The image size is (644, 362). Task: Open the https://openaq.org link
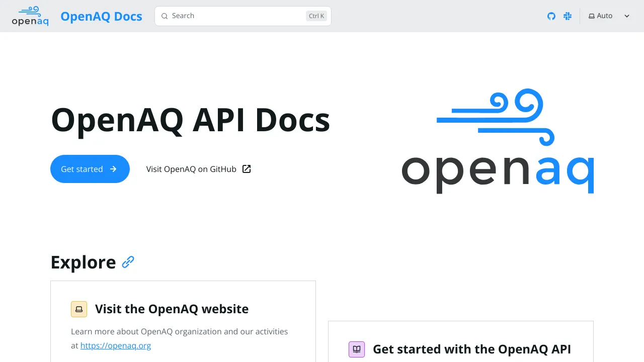pos(116,345)
